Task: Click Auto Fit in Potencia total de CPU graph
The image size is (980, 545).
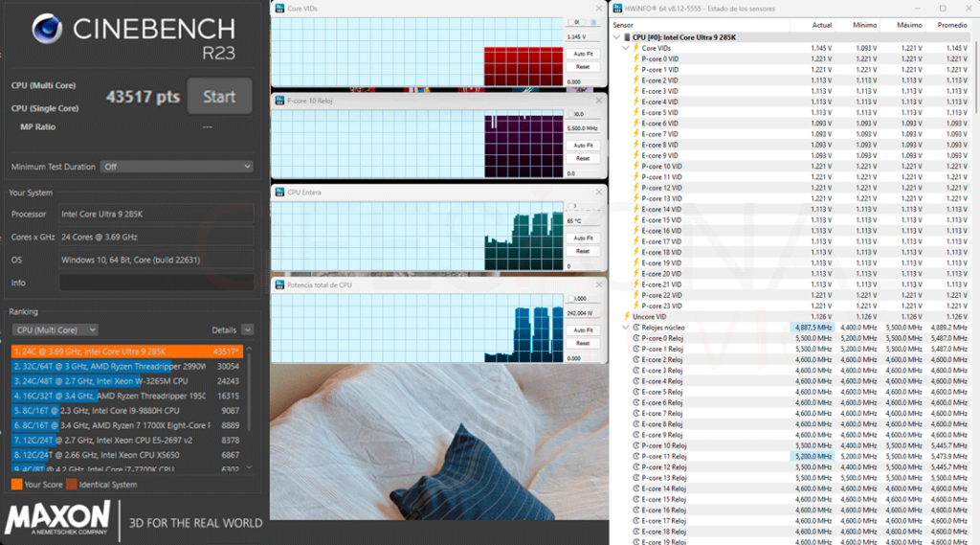Action: tap(583, 329)
